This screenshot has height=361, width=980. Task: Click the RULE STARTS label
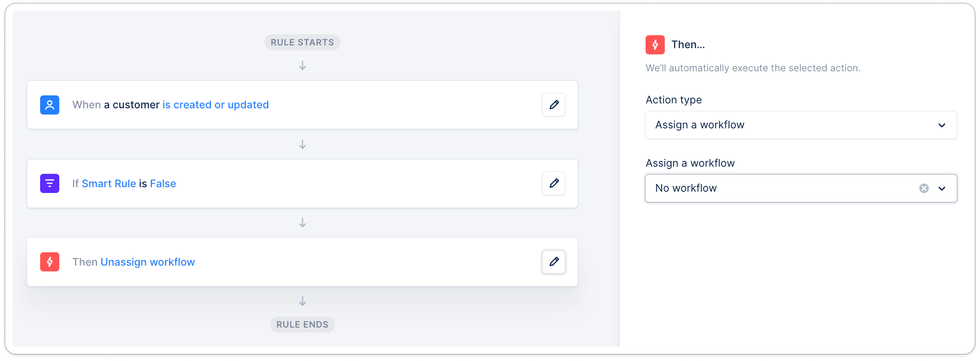(302, 42)
